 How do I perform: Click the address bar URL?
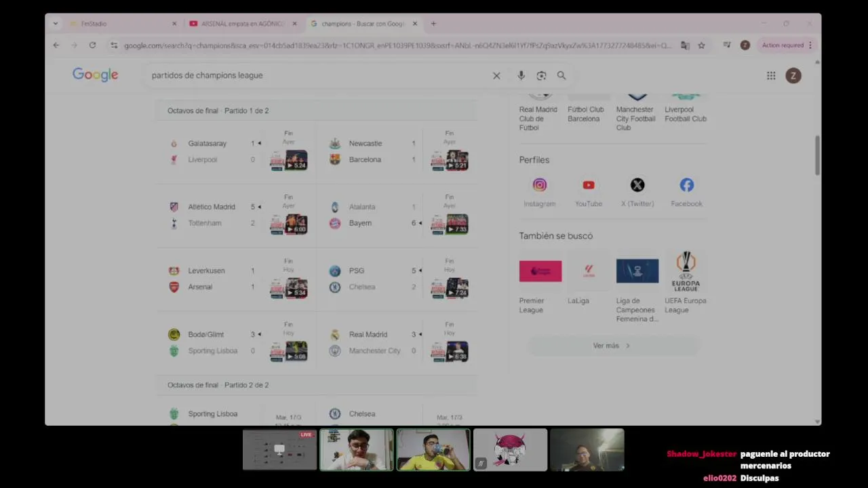click(397, 45)
